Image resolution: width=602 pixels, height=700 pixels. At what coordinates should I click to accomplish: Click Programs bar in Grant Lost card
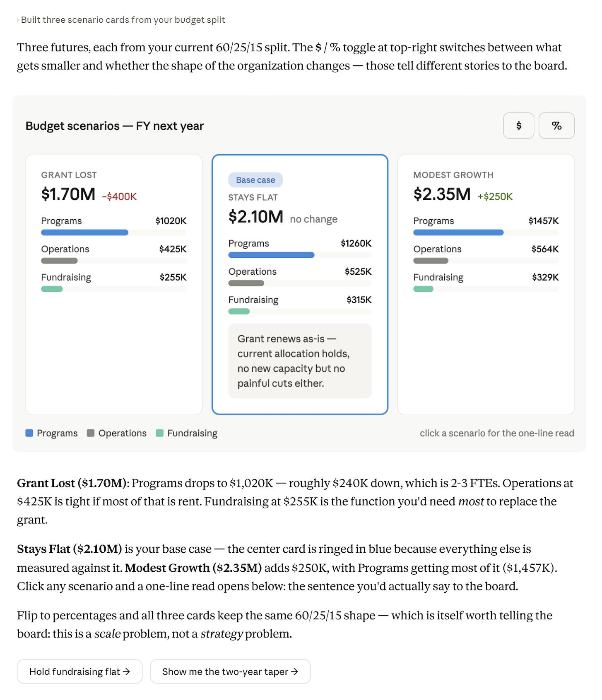84,233
